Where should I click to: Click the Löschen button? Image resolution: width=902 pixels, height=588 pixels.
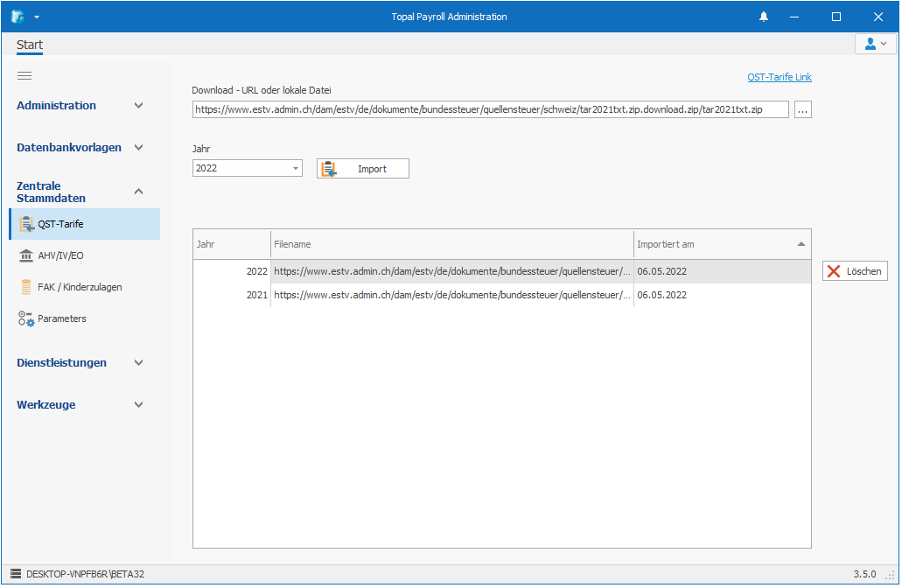pyautogui.click(x=855, y=271)
